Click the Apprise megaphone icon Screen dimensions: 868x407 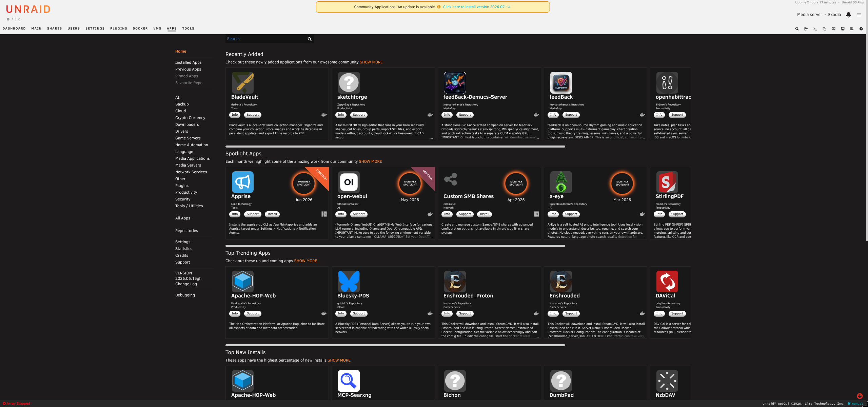click(x=242, y=182)
